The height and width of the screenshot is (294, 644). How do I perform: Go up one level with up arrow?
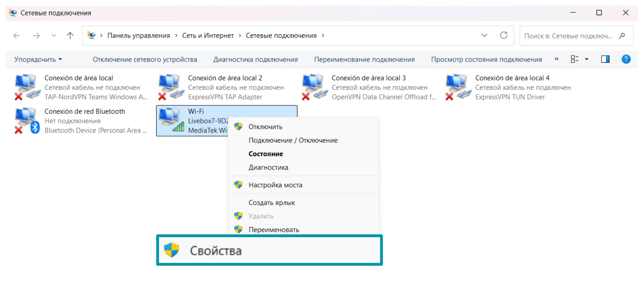(x=70, y=35)
